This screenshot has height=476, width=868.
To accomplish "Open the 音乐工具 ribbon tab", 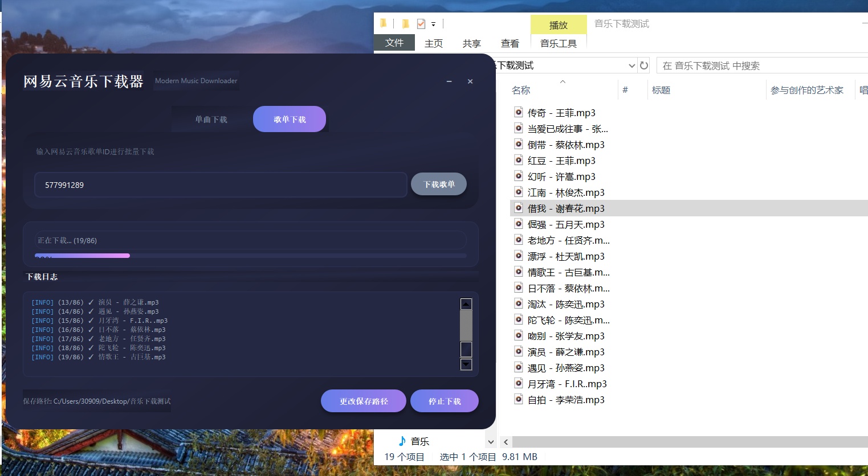I will 559,43.
